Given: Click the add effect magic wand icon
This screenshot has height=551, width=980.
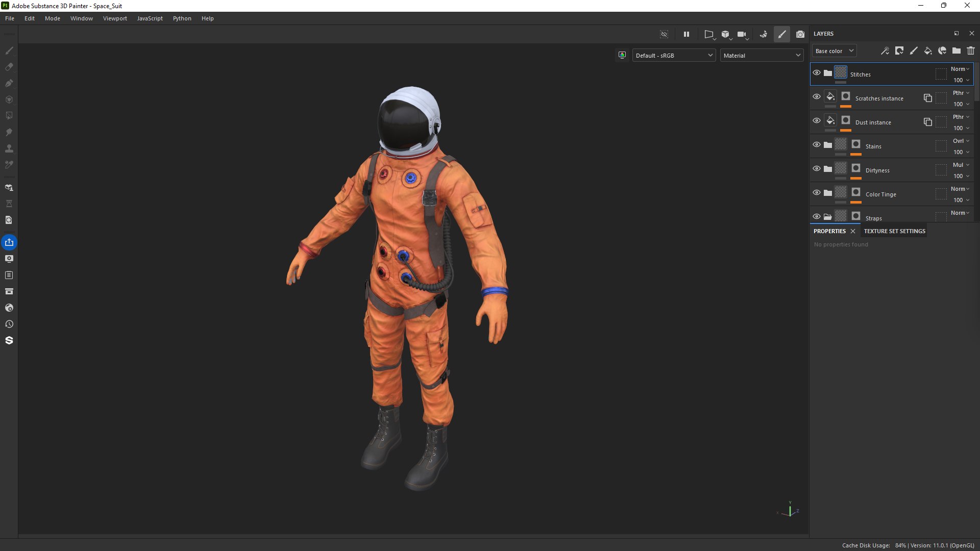Looking at the screenshot, I should 885,51.
